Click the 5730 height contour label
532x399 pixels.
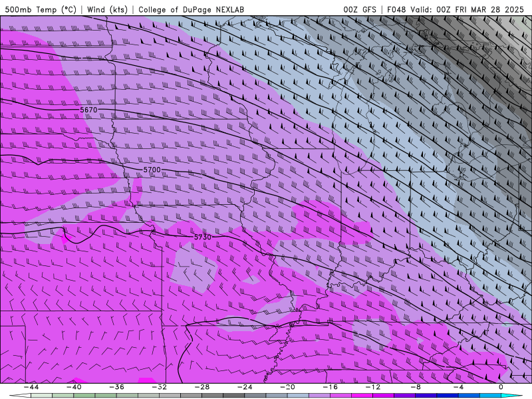click(203, 237)
